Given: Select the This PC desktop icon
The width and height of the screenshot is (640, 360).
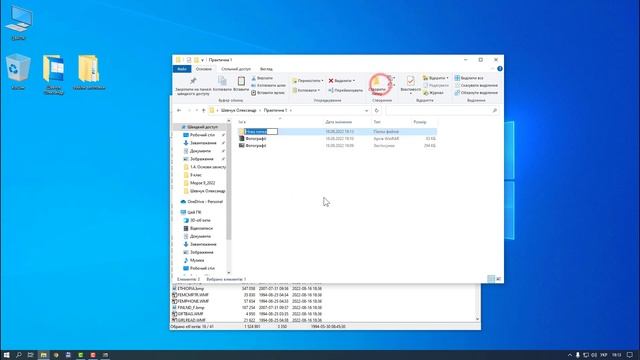Looking at the screenshot, I should tap(18, 24).
